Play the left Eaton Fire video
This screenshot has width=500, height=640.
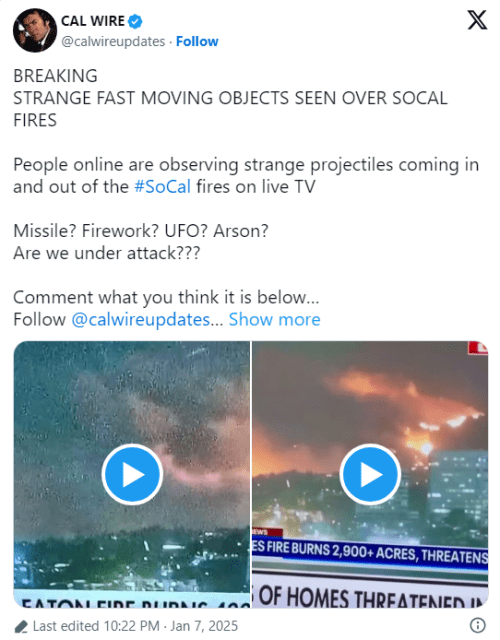pos(132,474)
